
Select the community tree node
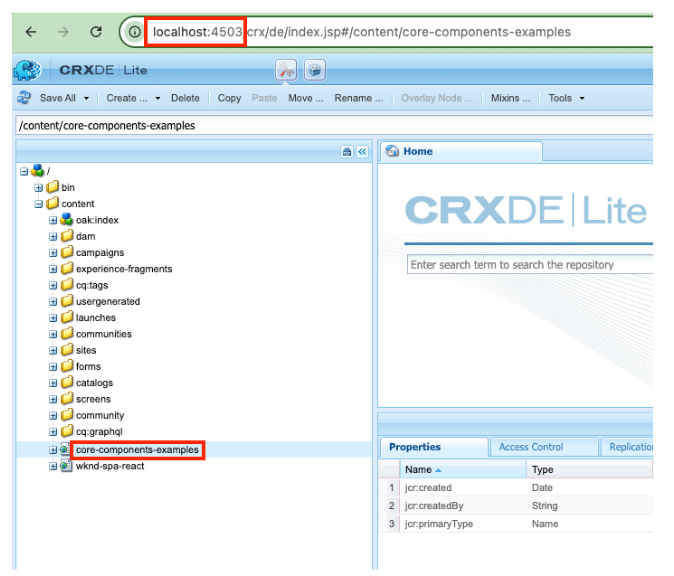coord(100,415)
